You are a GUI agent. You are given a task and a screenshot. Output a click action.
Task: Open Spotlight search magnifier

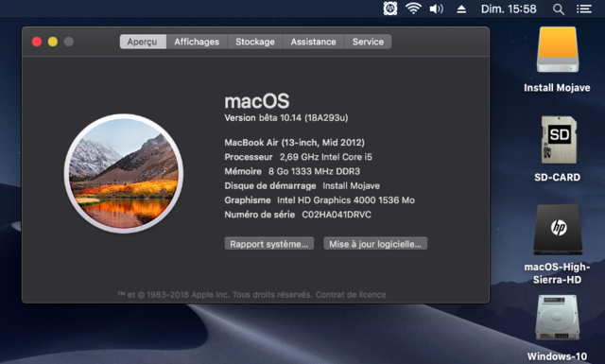tap(559, 9)
